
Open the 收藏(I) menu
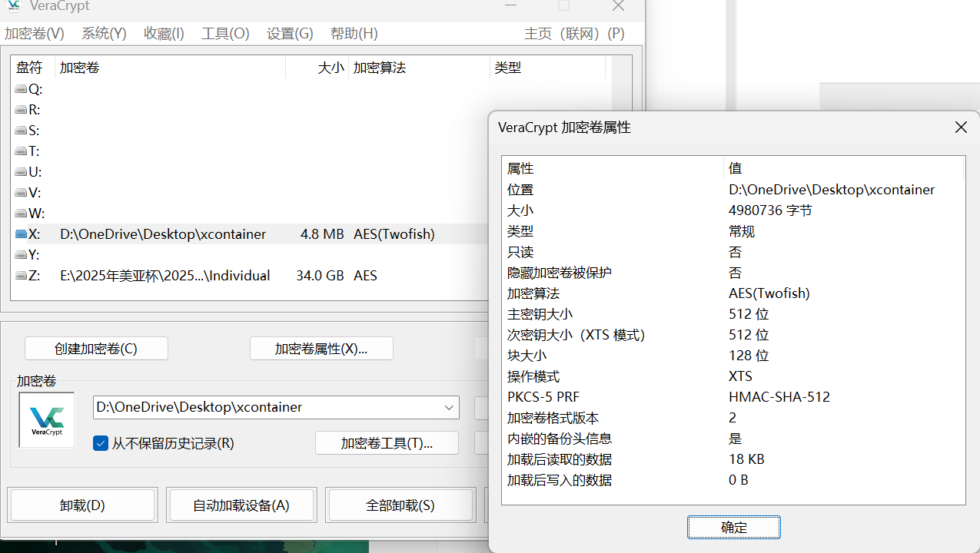(164, 34)
